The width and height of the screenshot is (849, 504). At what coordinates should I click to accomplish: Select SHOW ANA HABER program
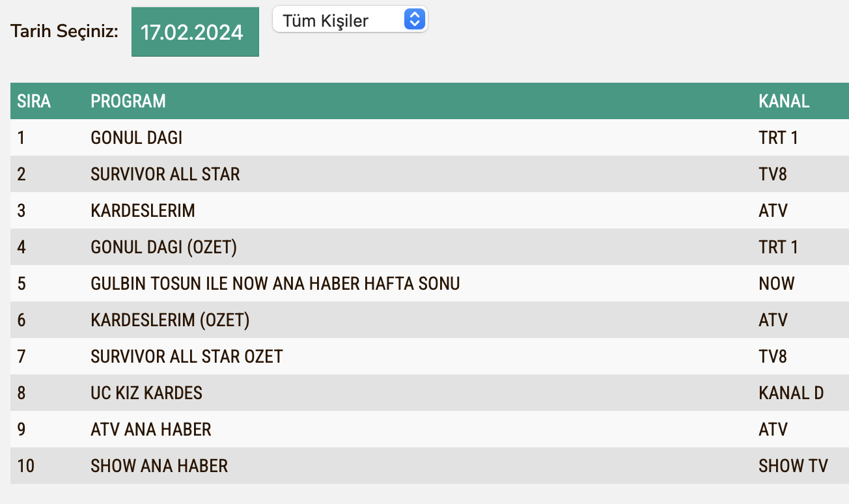point(160,466)
